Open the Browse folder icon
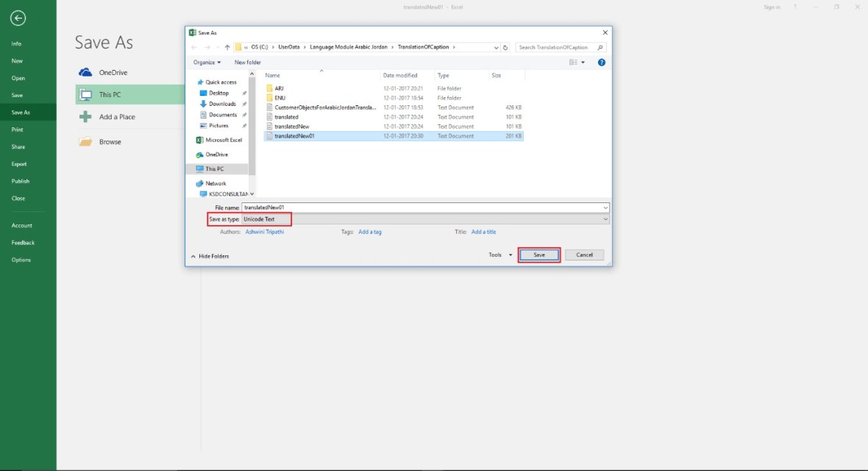The width and height of the screenshot is (868, 471). tap(85, 142)
